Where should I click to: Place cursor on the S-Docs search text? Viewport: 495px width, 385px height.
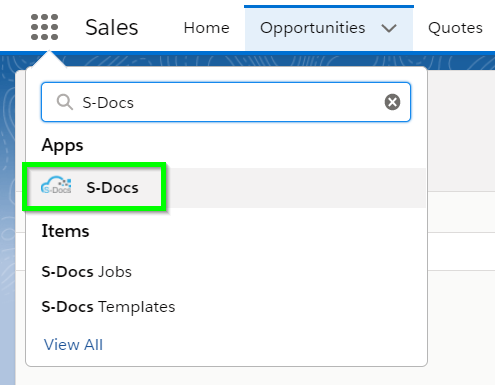coord(108,103)
